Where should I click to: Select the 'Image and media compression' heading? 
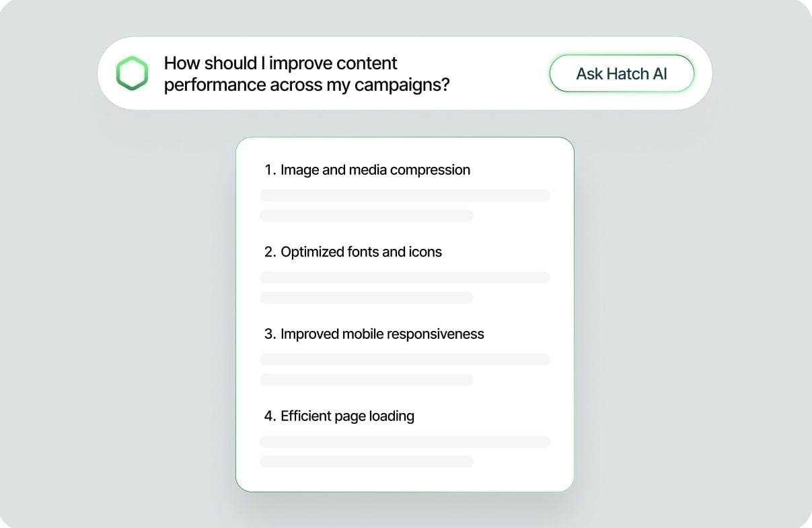[375, 169]
